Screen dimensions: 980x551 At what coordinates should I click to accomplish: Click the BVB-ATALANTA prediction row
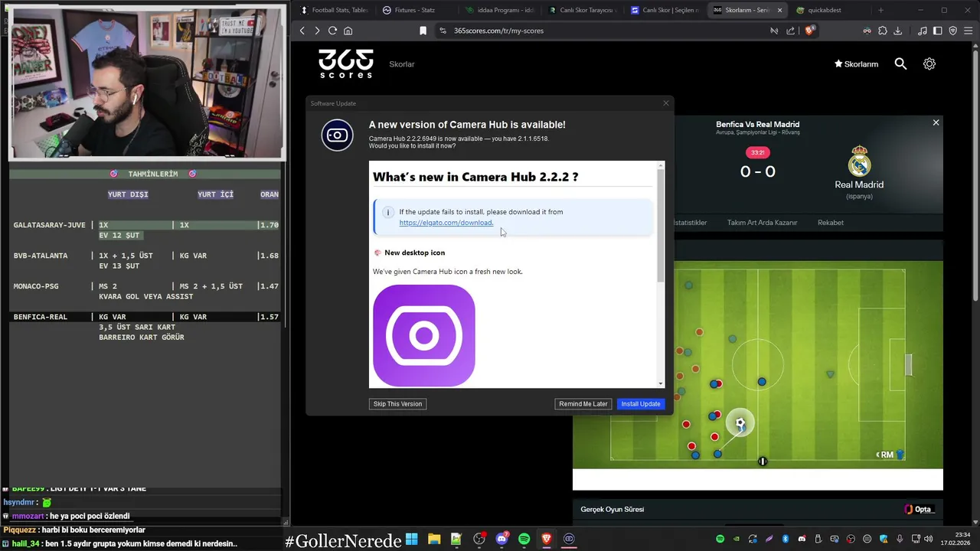145,260
